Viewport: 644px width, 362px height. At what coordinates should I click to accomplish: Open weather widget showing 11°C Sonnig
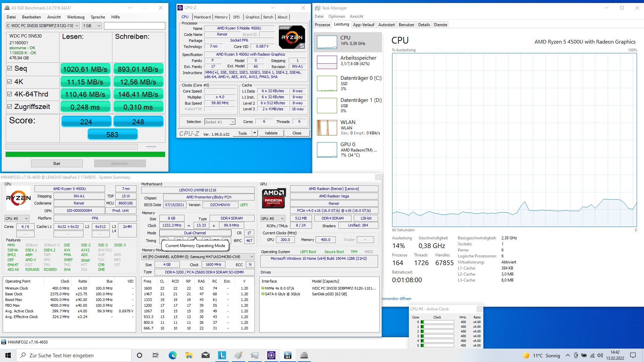[542, 356]
